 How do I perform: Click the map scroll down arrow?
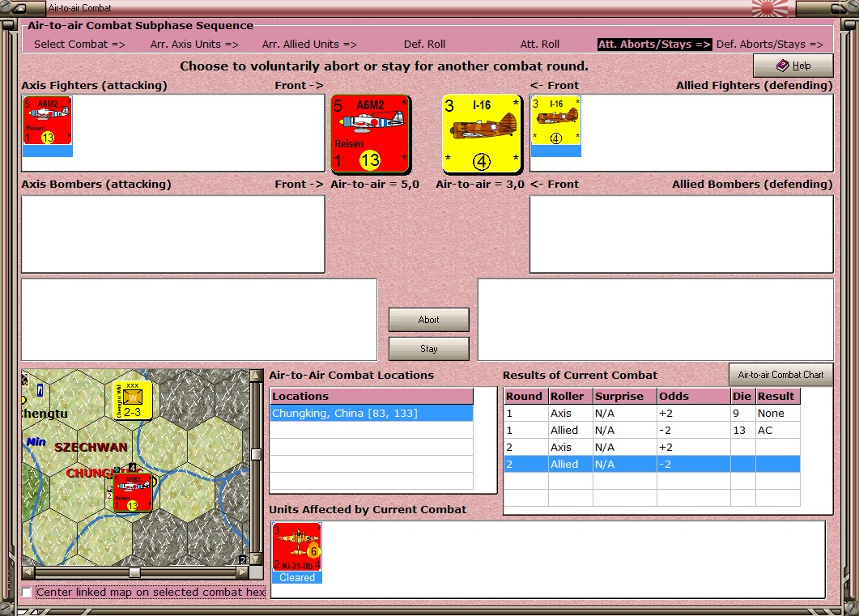tap(256, 559)
